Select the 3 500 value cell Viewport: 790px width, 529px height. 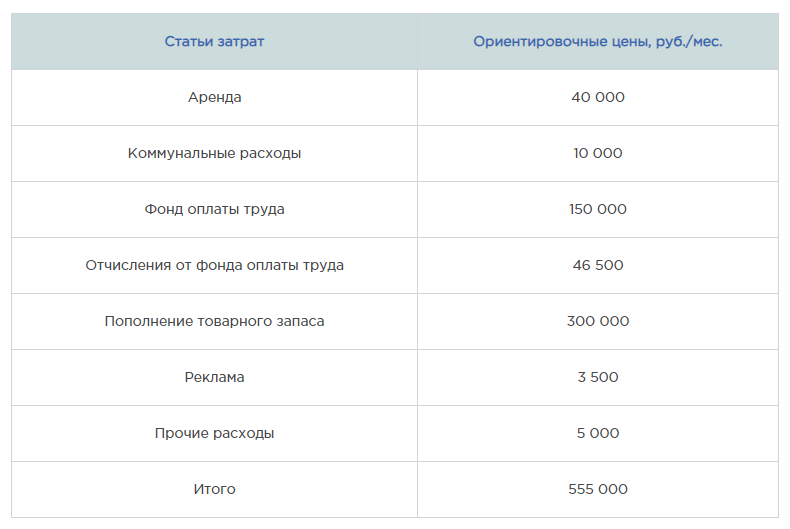coord(598,377)
